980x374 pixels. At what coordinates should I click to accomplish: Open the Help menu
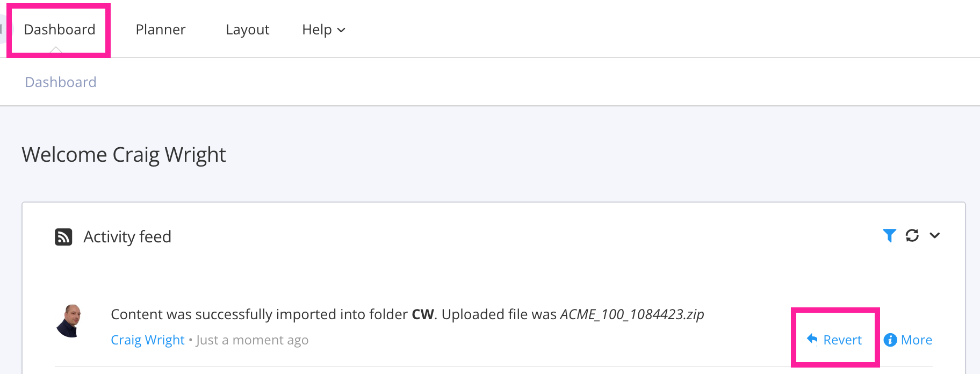[x=323, y=30]
